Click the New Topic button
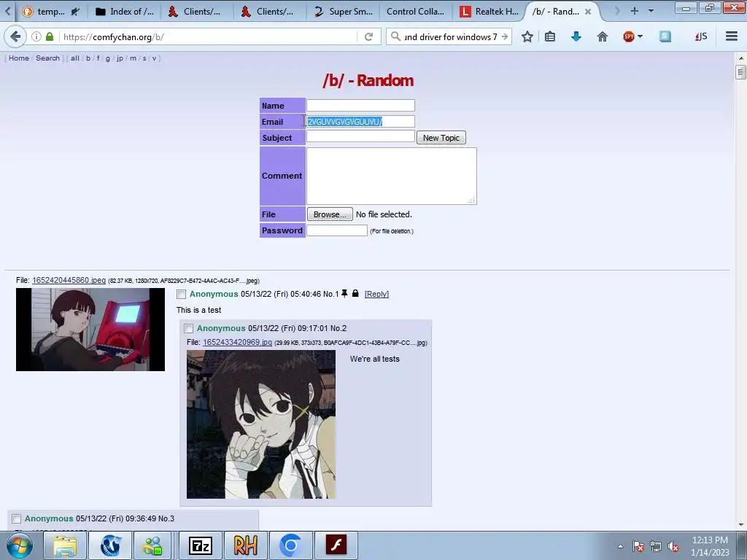Image resolution: width=747 pixels, height=560 pixels. point(441,138)
